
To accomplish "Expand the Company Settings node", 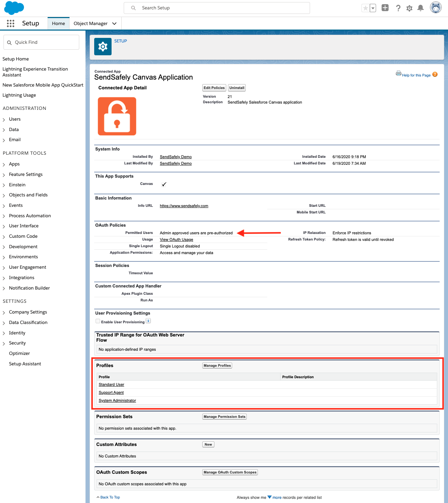I will coord(4,313).
